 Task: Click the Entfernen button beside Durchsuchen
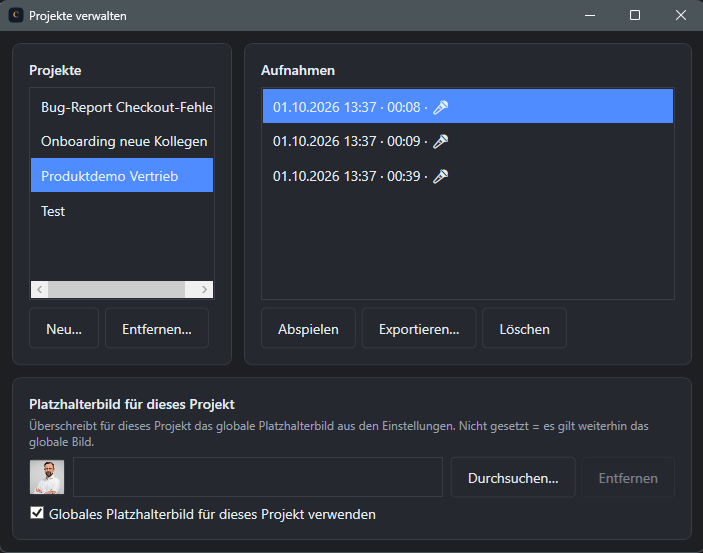point(628,477)
